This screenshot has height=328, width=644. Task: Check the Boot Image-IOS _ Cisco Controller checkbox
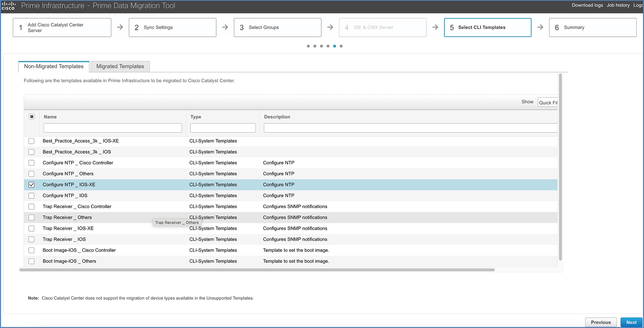tap(32, 250)
